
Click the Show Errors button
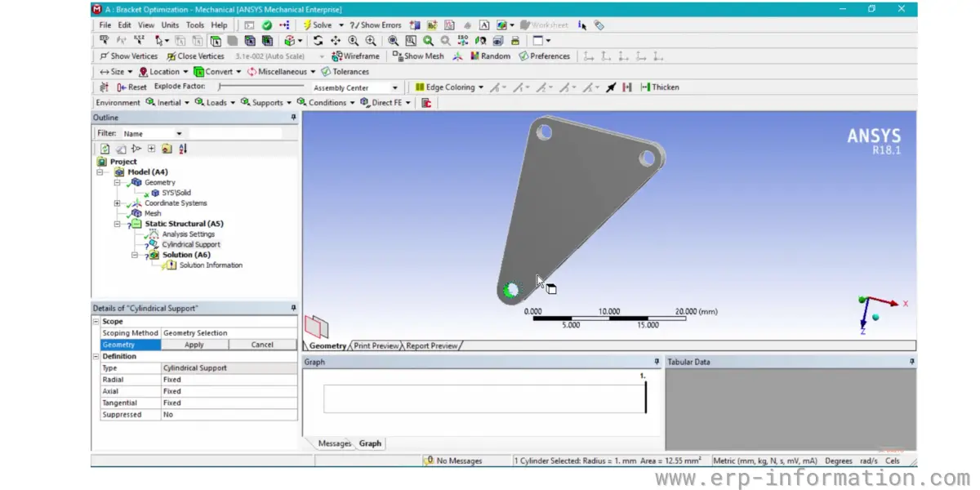375,25
